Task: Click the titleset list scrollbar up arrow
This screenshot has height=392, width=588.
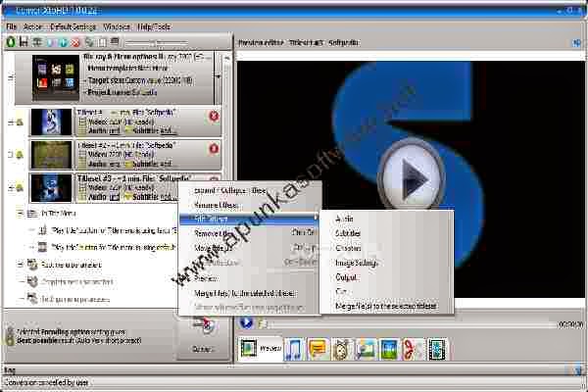Action: [227, 59]
